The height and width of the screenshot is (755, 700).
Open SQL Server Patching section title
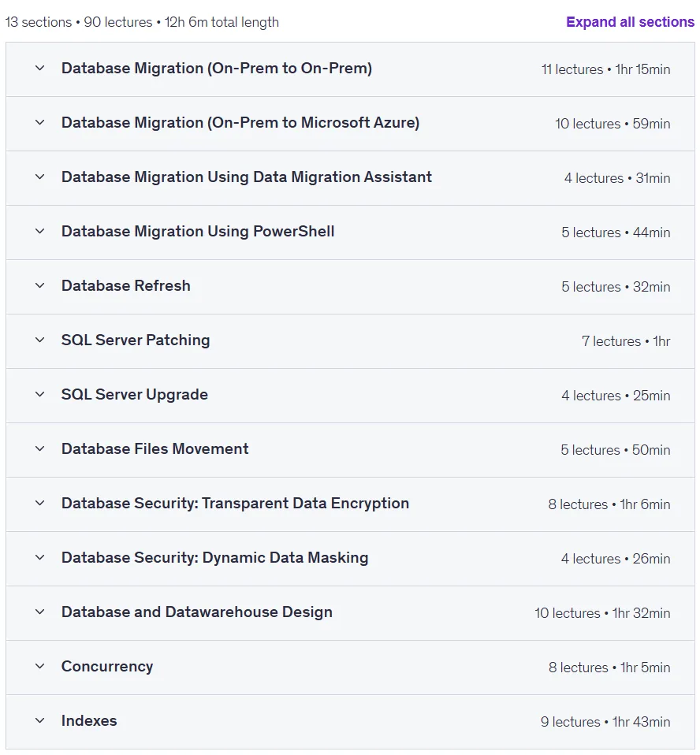(136, 340)
